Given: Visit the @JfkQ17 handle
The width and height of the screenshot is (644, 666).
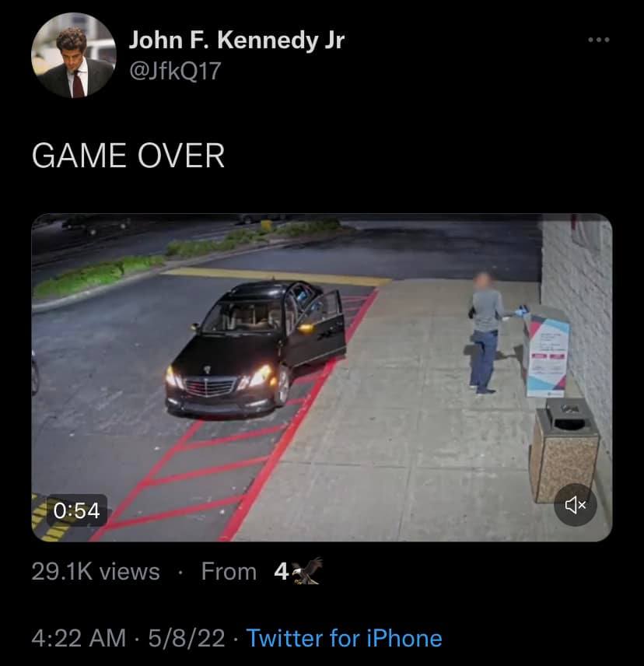Looking at the screenshot, I should tap(174, 71).
